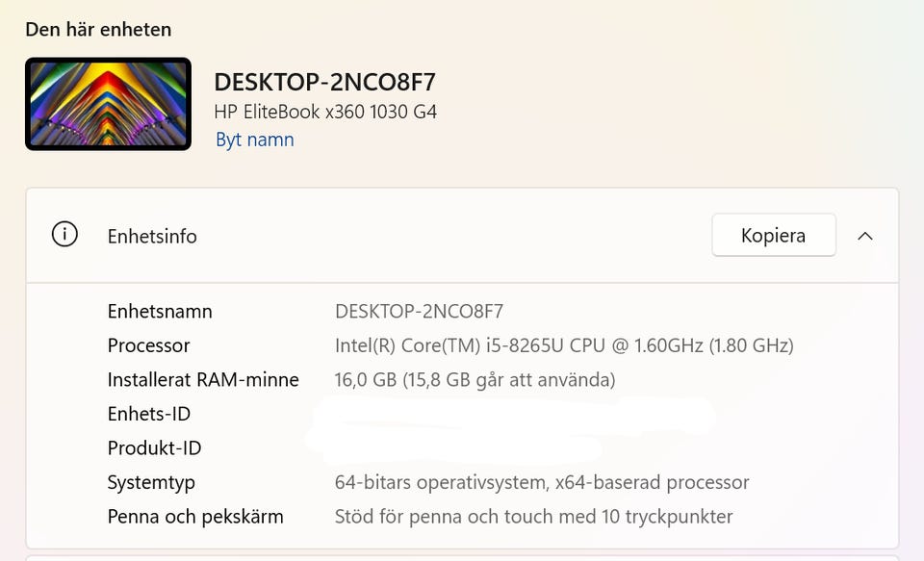Open the Byt namn link
The height and width of the screenshot is (561, 924).
[x=254, y=140]
